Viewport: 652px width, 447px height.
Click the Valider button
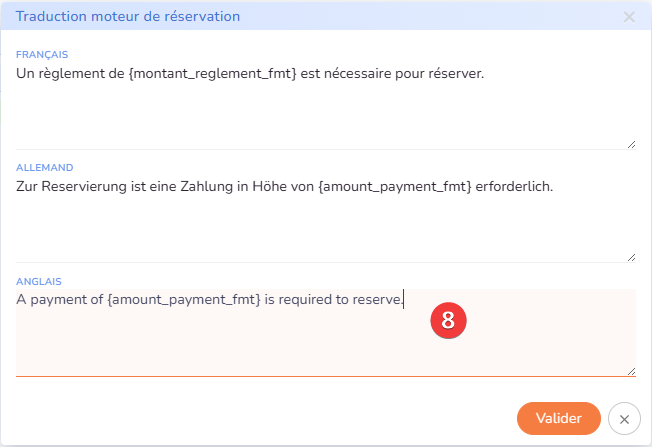[558, 417]
